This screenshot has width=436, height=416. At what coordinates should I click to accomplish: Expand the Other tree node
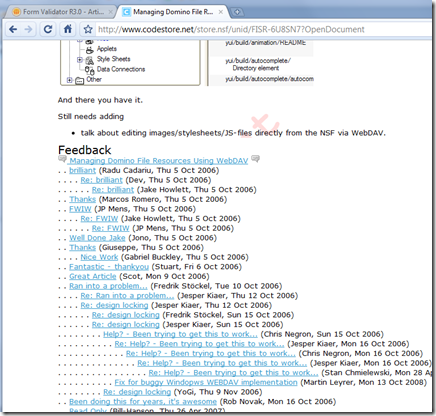tap(69, 80)
